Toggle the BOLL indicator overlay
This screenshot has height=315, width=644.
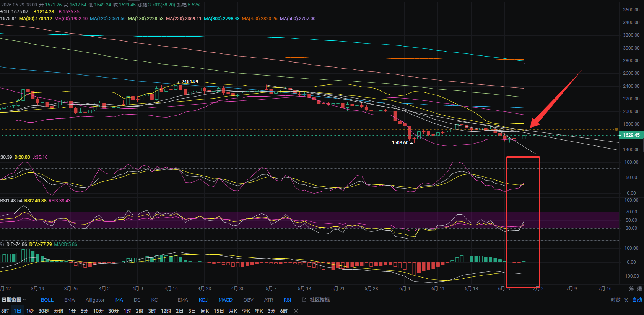[x=47, y=300]
